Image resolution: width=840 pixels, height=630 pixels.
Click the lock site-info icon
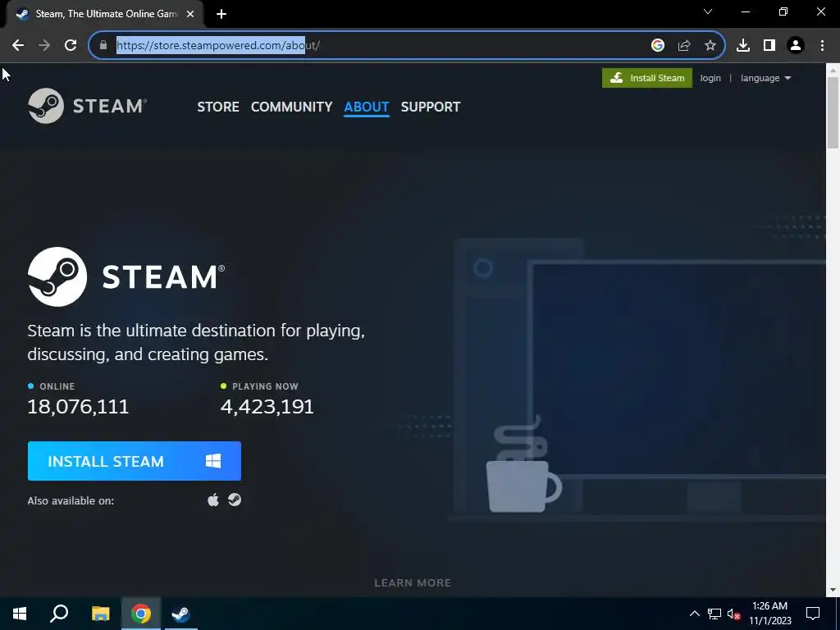click(103, 46)
